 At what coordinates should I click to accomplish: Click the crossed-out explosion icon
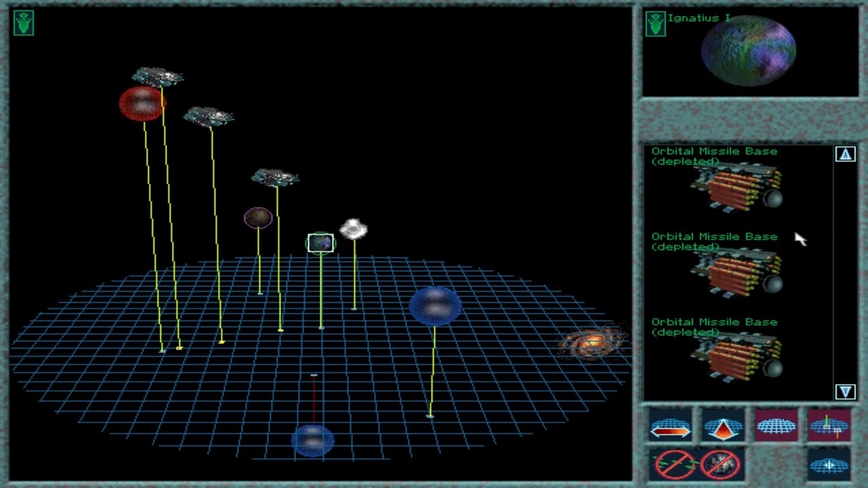point(719,464)
